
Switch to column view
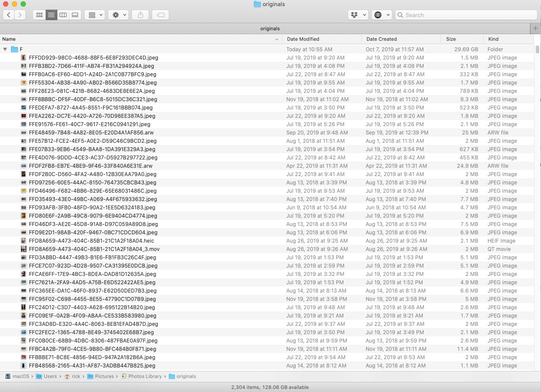63,15
